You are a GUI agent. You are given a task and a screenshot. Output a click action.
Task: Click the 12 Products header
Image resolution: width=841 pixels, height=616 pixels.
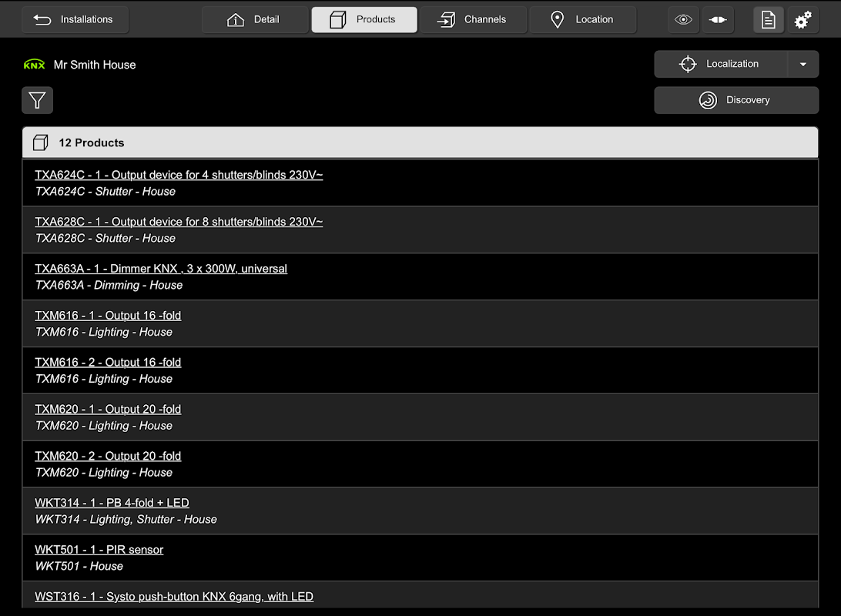point(420,142)
